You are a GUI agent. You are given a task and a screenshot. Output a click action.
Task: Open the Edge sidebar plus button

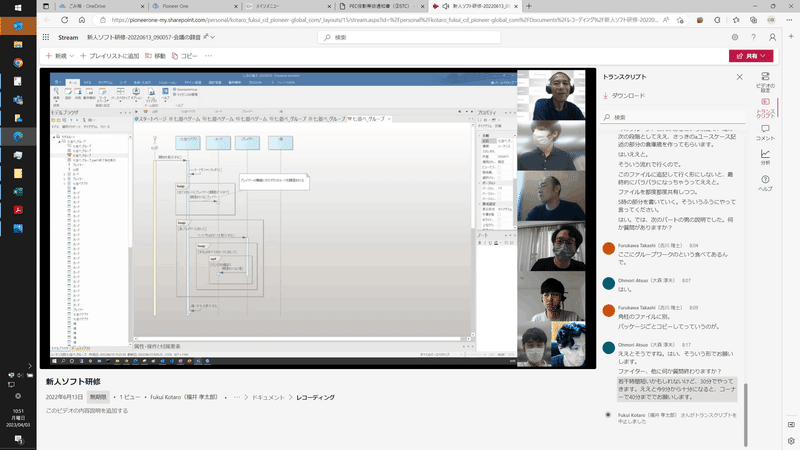click(791, 36)
